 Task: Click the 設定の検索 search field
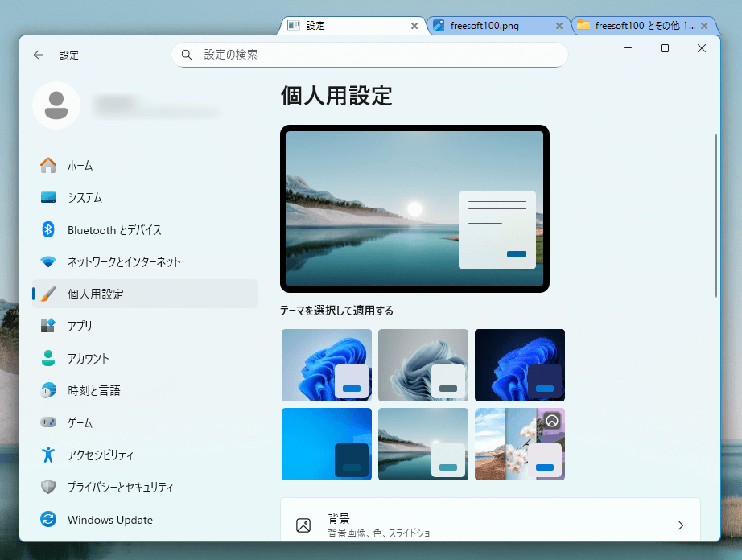point(370,55)
